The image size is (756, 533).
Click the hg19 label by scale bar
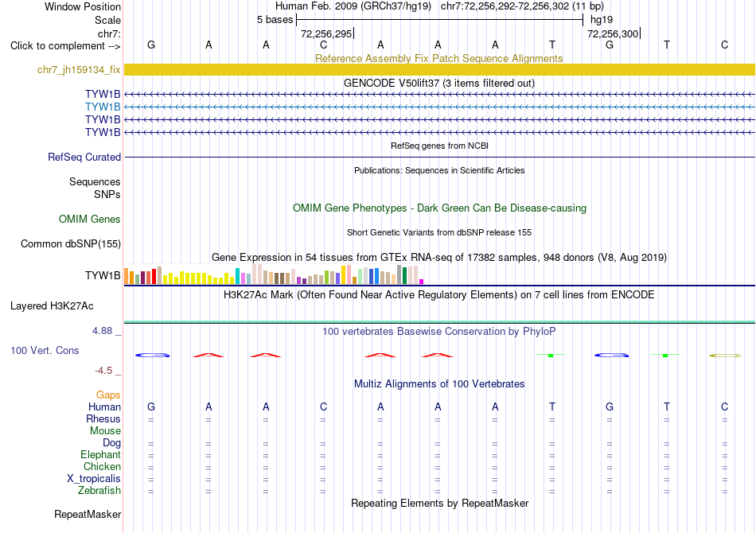[602, 20]
